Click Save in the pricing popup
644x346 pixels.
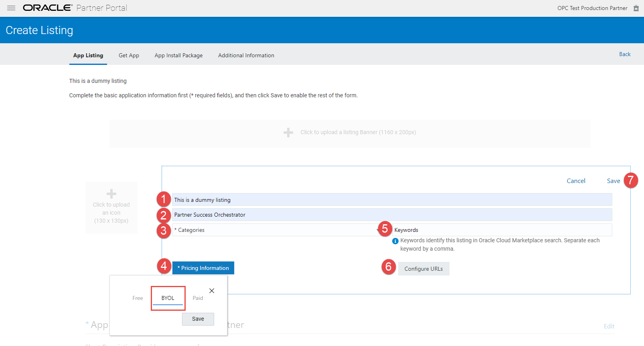[198, 319]
